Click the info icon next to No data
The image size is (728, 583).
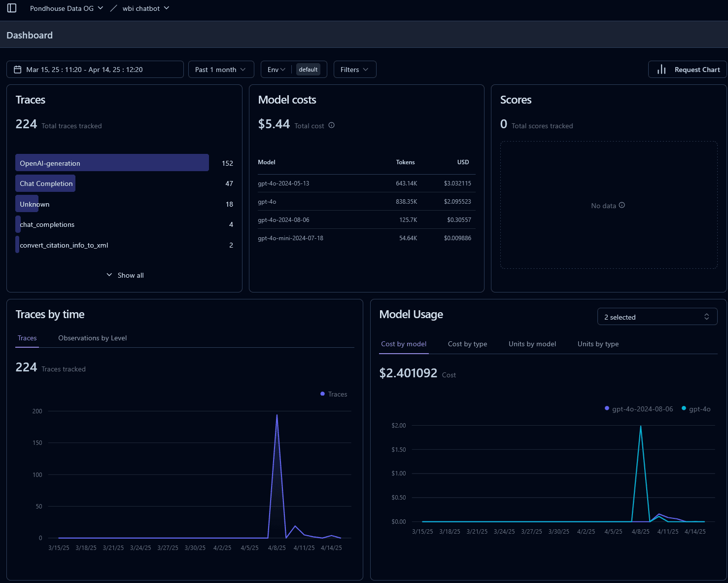622,205
